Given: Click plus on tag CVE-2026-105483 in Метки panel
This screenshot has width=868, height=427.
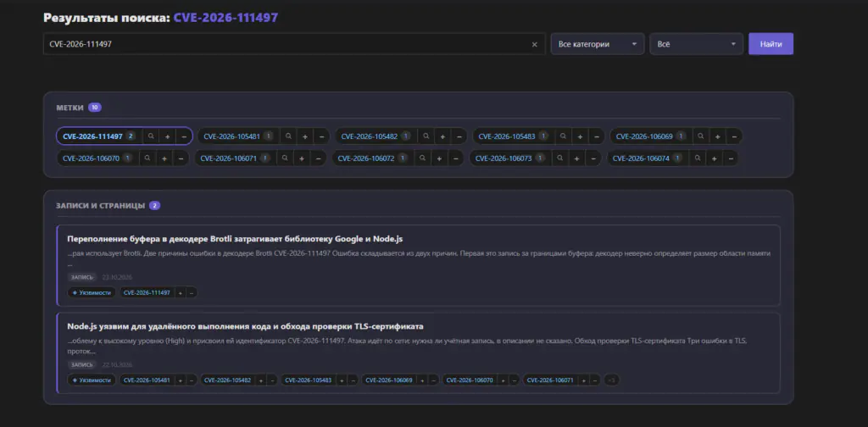Looking at the screenshot, I should [580, 136].
